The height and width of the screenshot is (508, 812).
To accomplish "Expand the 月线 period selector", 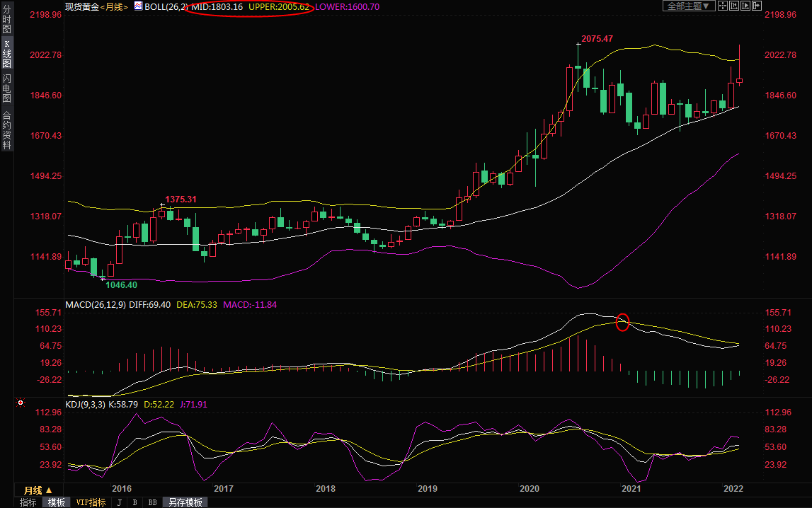I will coord(38,490).
